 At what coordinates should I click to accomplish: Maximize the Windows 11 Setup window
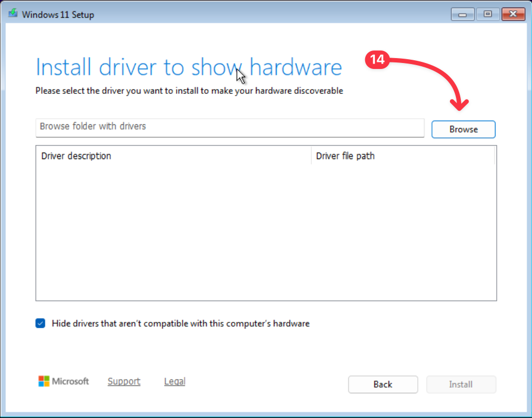pyautogui.click(x=487, y=15)
